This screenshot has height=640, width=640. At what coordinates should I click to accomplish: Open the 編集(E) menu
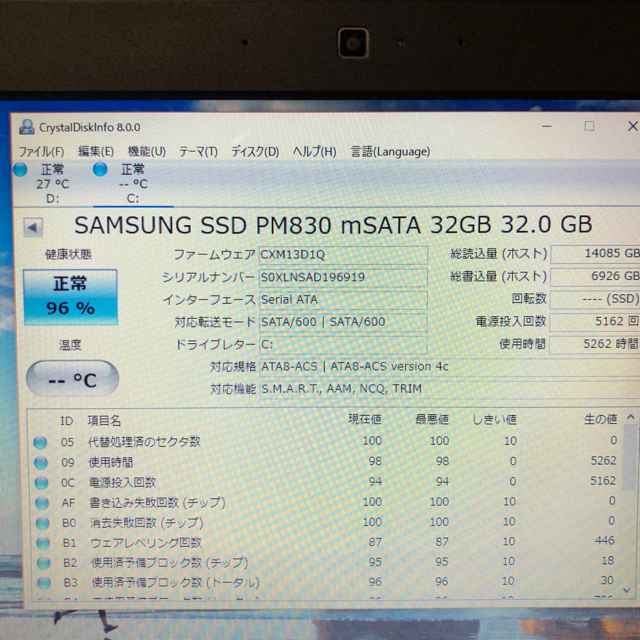(96, 151)
